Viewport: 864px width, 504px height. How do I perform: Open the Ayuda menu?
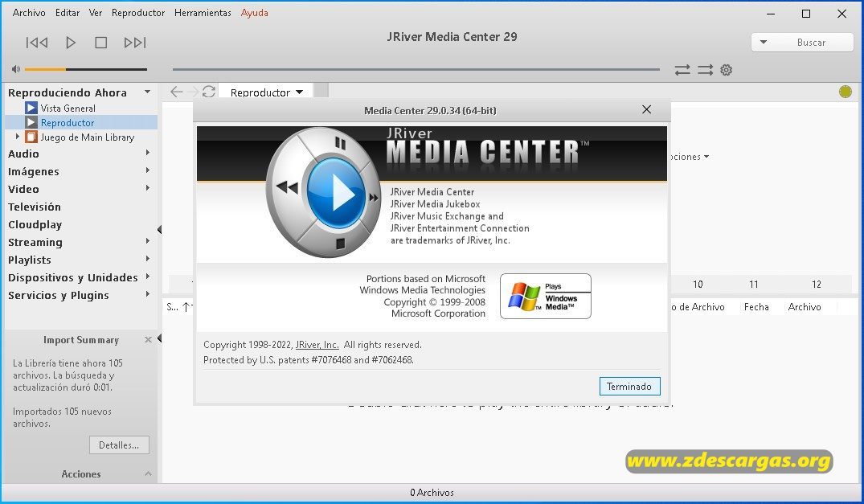pos(255,13)
